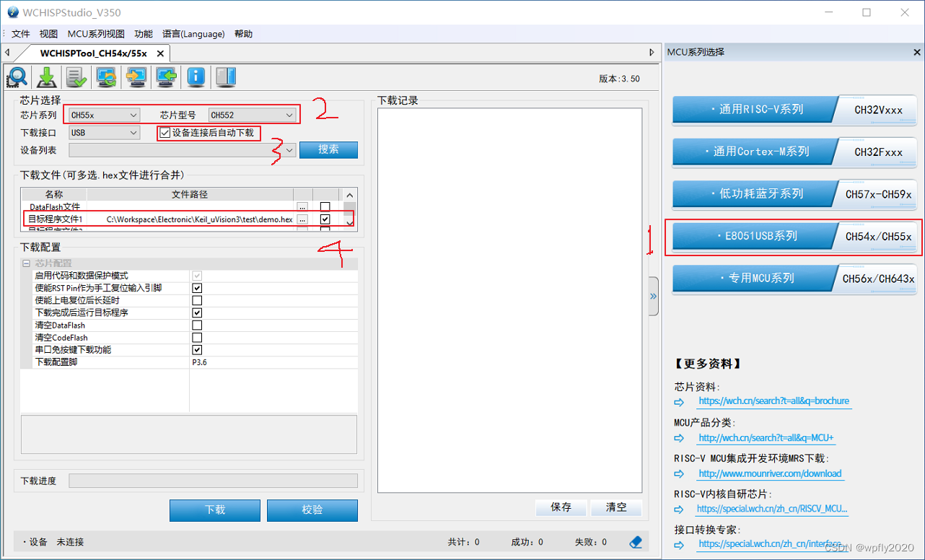Open the 视图 menu

pos(48,34)
